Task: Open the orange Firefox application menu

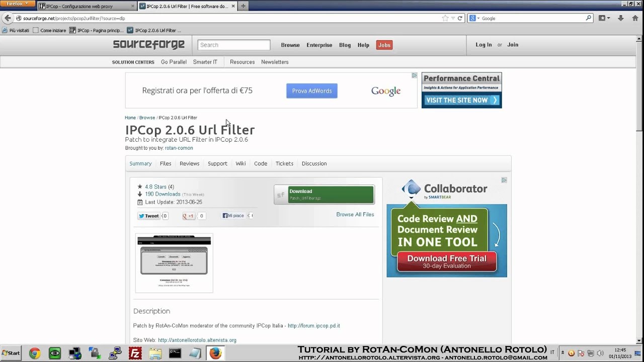Action: point(18,4)
